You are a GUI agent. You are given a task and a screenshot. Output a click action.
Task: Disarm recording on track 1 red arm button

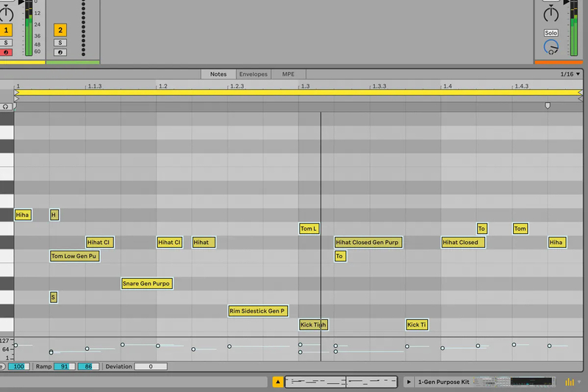tap(6, 52)
